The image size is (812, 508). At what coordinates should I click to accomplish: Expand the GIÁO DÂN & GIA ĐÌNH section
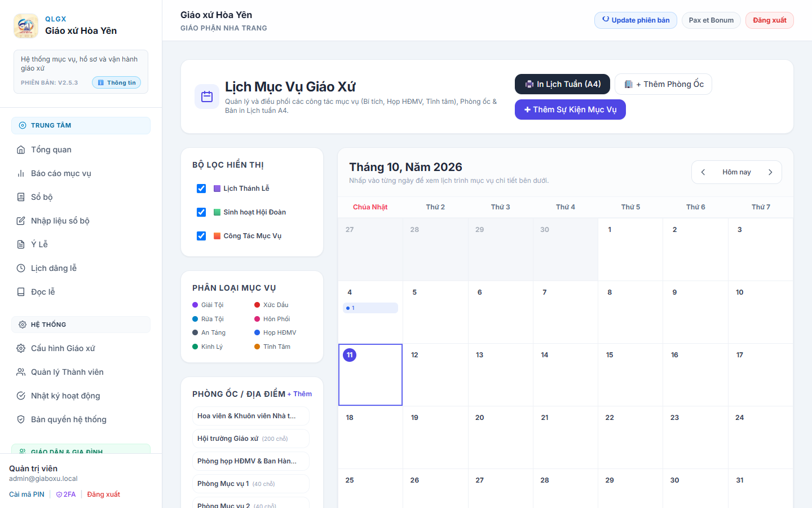(x=81, y=449)
